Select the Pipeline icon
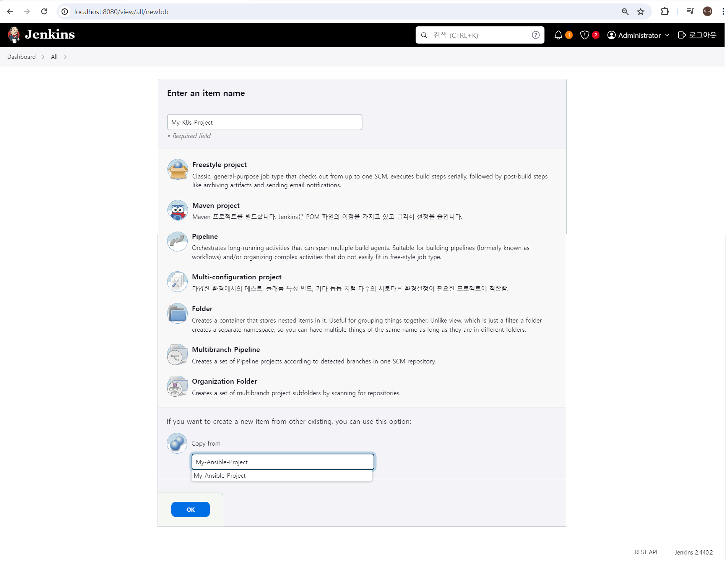This screenshot has width=728, height=561. (x=177, y=242)
